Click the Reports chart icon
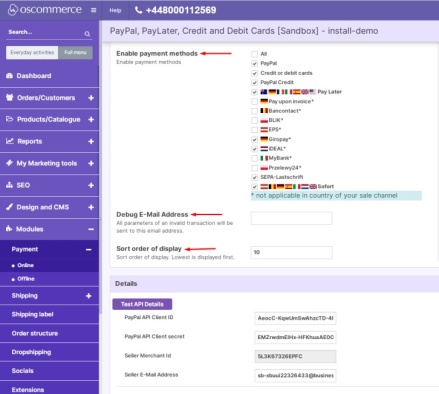Image resolution: width=439 pixels, height=394 pixels. [x=10, y=141]
